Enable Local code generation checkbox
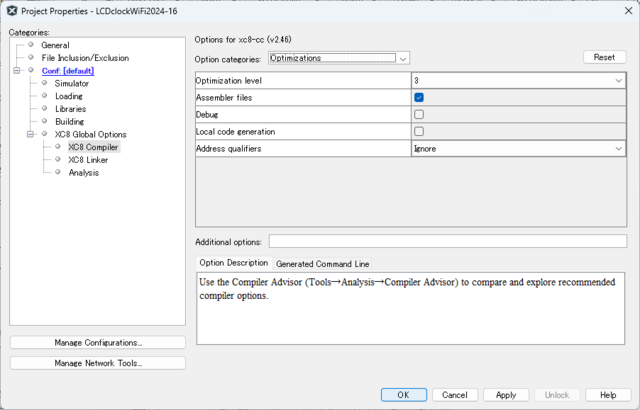The image size is (640, 410). point(419,131)
